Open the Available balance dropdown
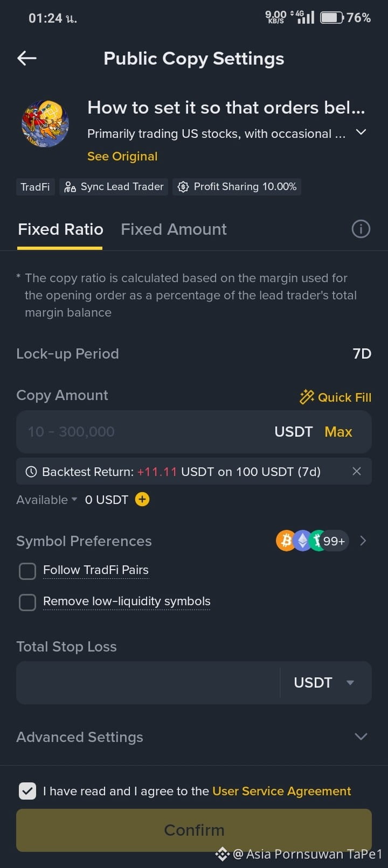This screenshot has height=868, width=388. pos(47,500)
